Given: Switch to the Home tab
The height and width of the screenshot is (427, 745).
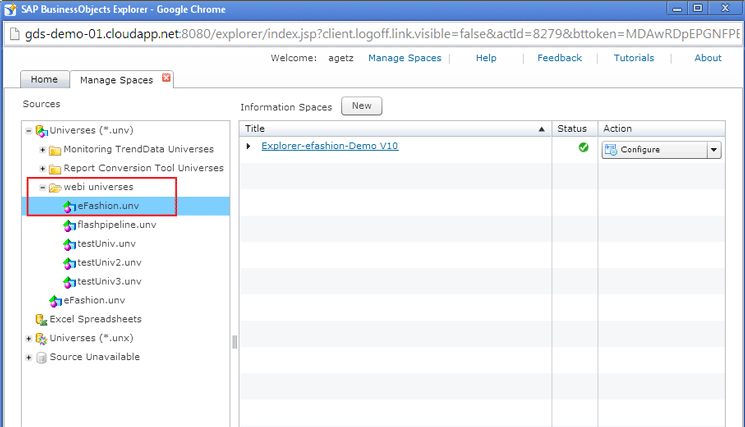Looking at the screenshot, I should click(x=44, y=79).
